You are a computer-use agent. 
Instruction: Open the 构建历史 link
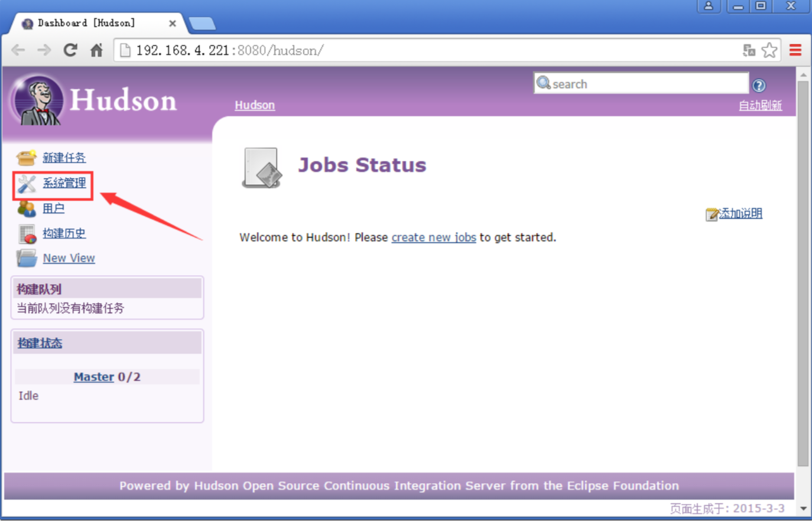click(64, 233)
